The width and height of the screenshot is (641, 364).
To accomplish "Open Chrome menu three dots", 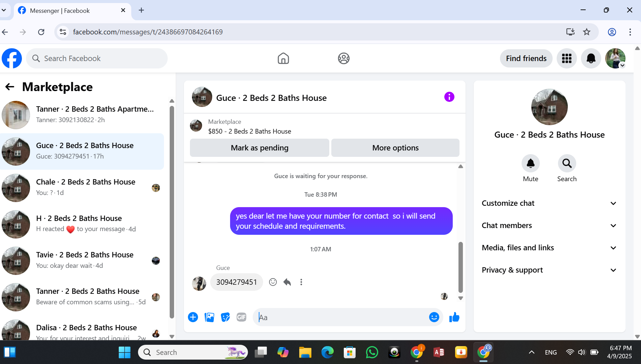I will coord(630,32).
